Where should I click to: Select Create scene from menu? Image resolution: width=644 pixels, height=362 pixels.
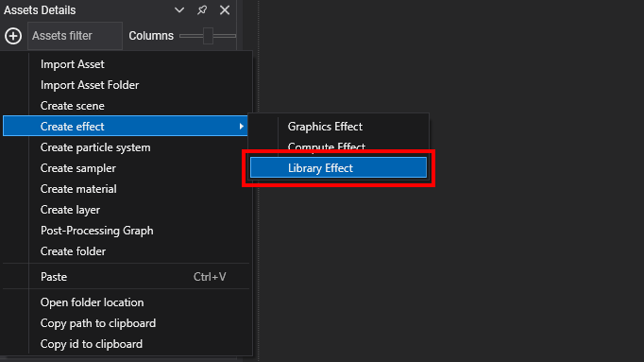127,106
